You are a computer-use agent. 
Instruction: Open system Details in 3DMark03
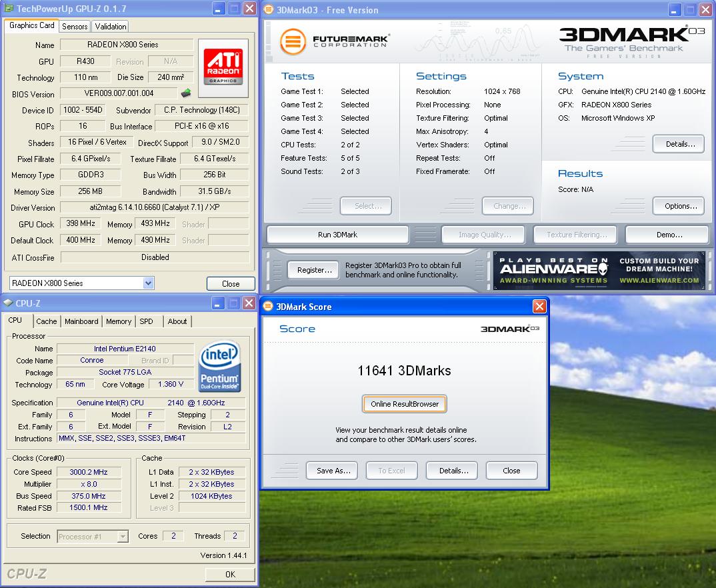tap(679, 144)
